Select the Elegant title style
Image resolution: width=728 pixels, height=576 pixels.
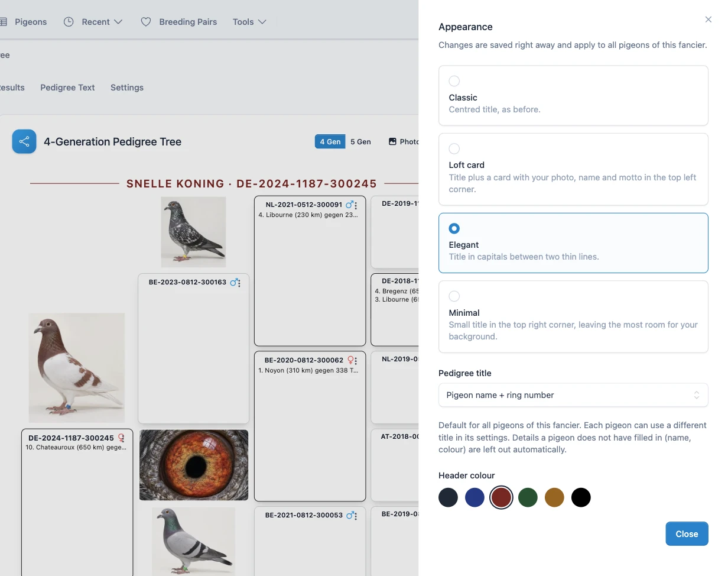tap(573, 243)
